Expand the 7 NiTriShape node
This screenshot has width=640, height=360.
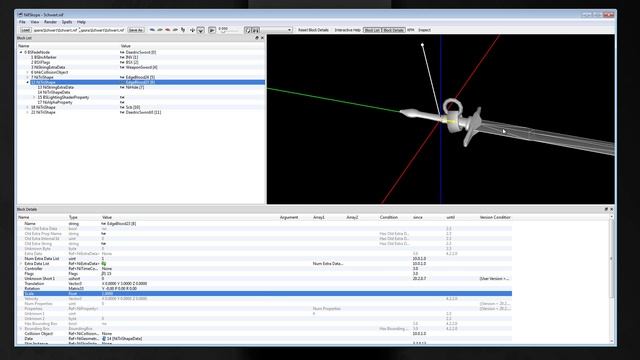[x=28, y=77]
